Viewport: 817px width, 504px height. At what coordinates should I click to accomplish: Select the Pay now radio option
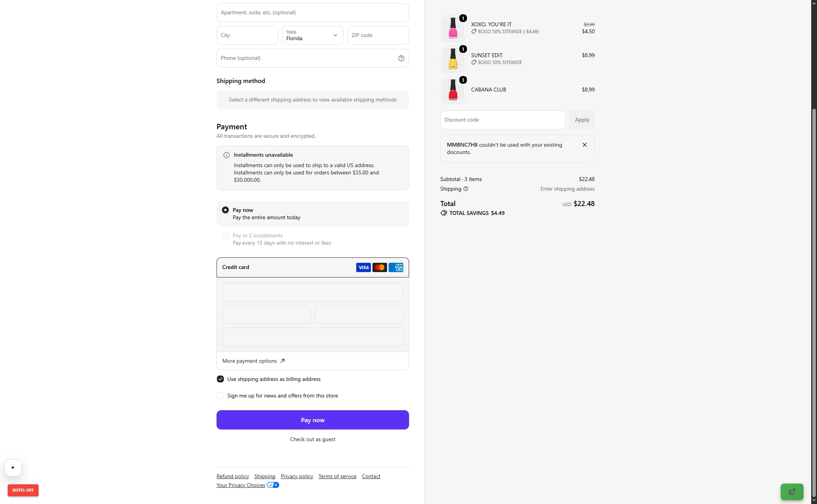(225, 210)
